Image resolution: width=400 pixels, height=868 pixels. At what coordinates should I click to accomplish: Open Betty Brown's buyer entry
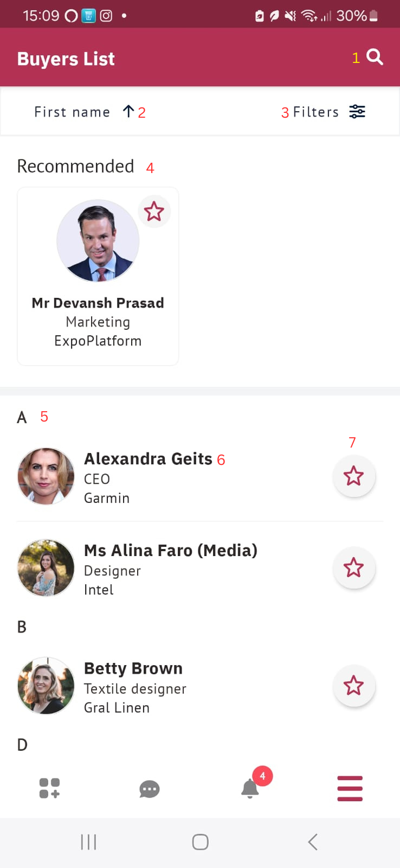coord(133,669)
